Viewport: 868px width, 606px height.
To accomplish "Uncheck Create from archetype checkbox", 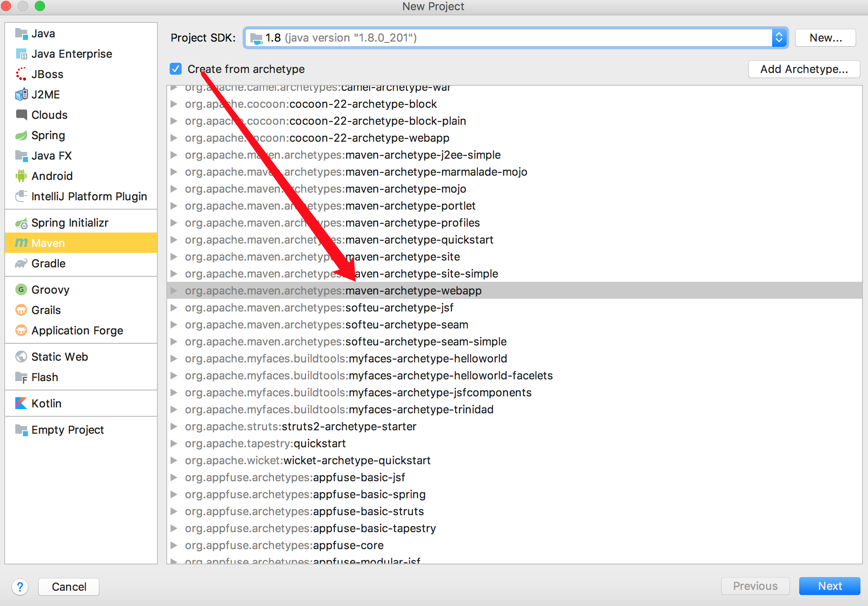I will 176,69.
